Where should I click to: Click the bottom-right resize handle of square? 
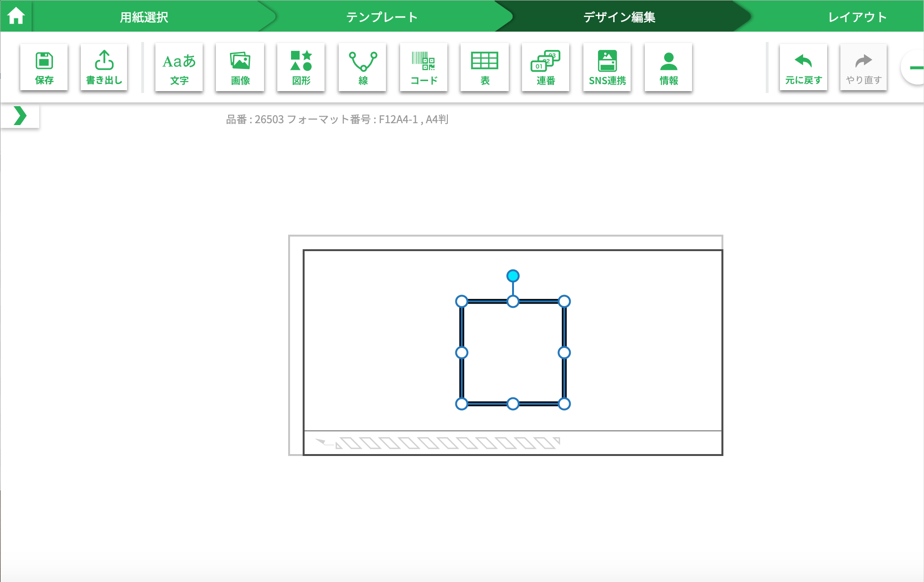point(564,404)
